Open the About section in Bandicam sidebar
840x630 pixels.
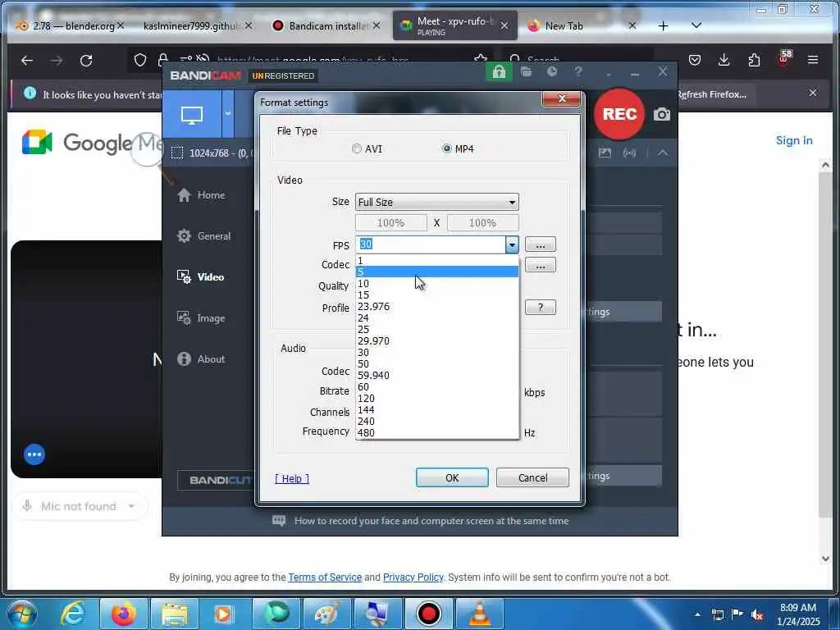click(201, 359)
